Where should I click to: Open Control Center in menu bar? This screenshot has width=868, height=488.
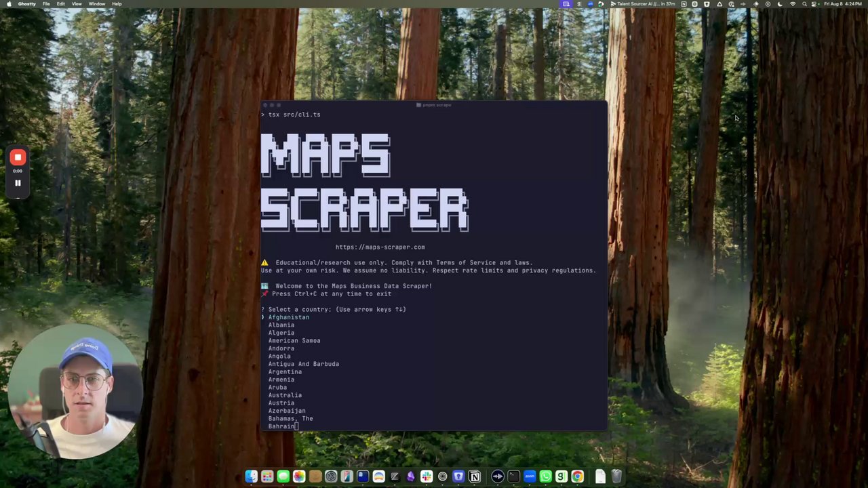(814, 4)
